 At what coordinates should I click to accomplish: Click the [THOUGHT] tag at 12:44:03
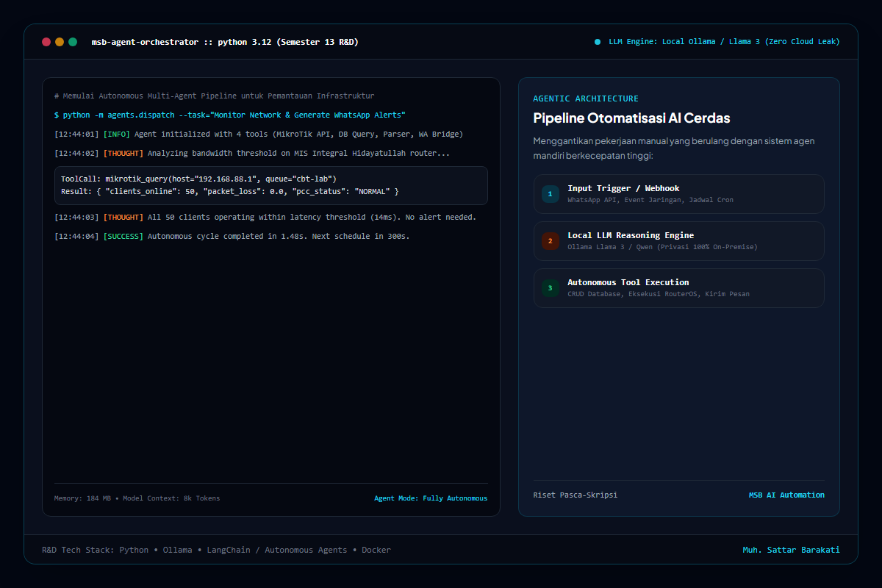123,218
